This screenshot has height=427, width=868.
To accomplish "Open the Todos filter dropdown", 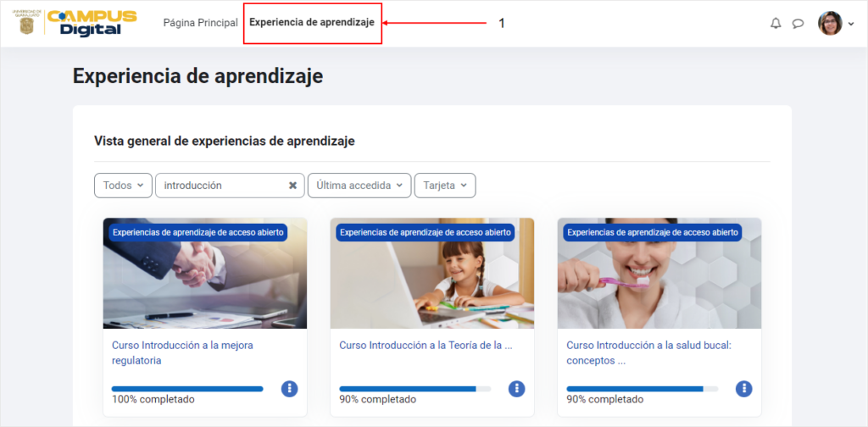I will (x=124, y=186).
